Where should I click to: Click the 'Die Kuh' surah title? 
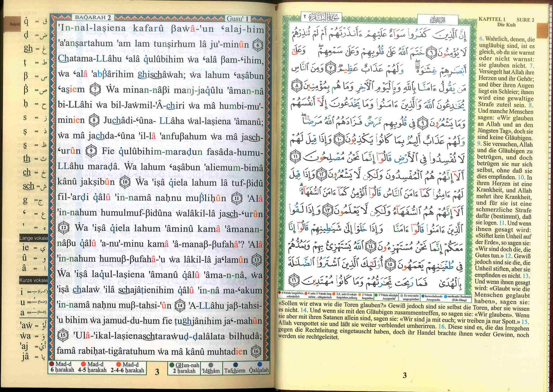pos(506,25)
